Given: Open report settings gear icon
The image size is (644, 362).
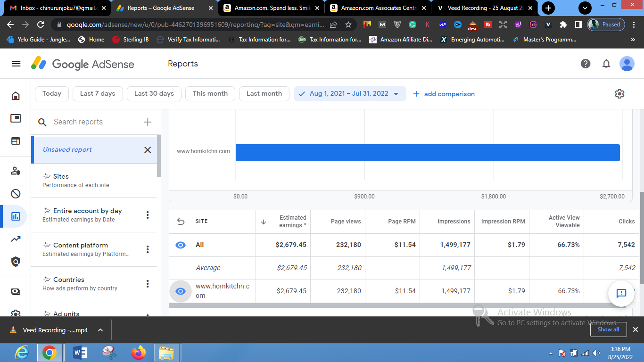Looking at the screenshot, I should (619, 94).
